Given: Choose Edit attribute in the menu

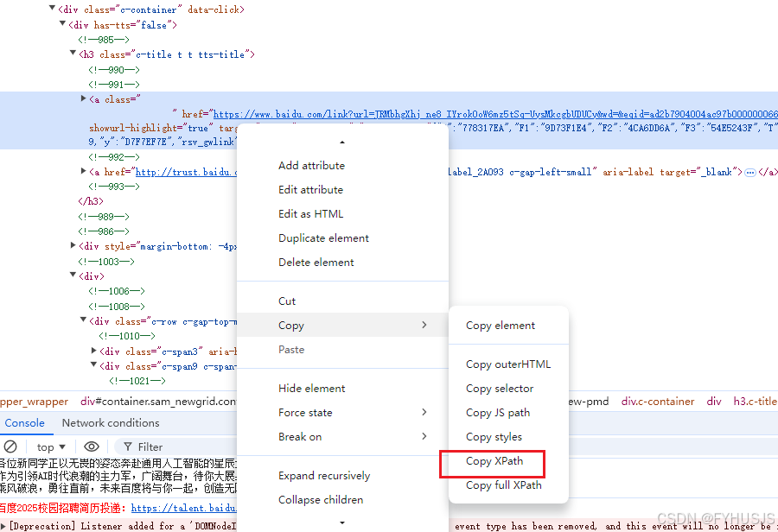Looking at the screenshot, I should click(342, 190).
